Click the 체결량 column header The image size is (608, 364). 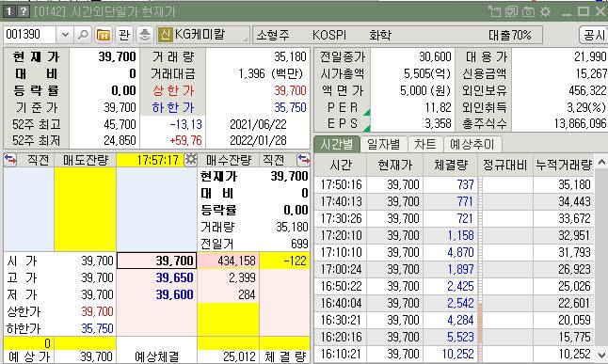[451, 165]
